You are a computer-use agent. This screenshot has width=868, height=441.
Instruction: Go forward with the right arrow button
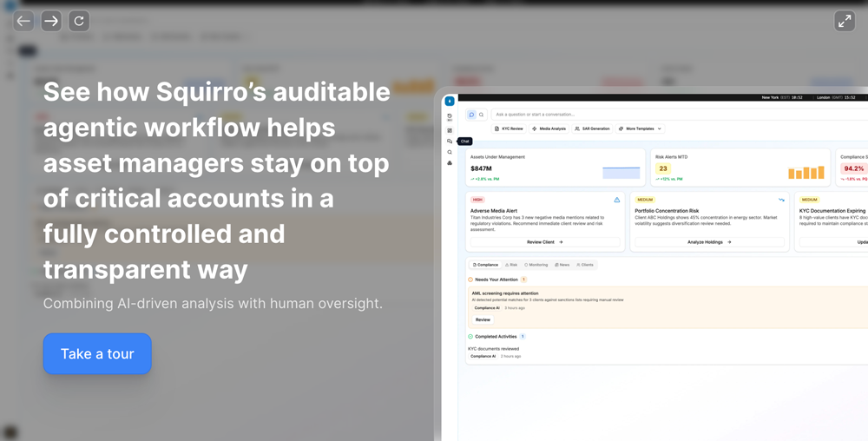coord(51,21)
